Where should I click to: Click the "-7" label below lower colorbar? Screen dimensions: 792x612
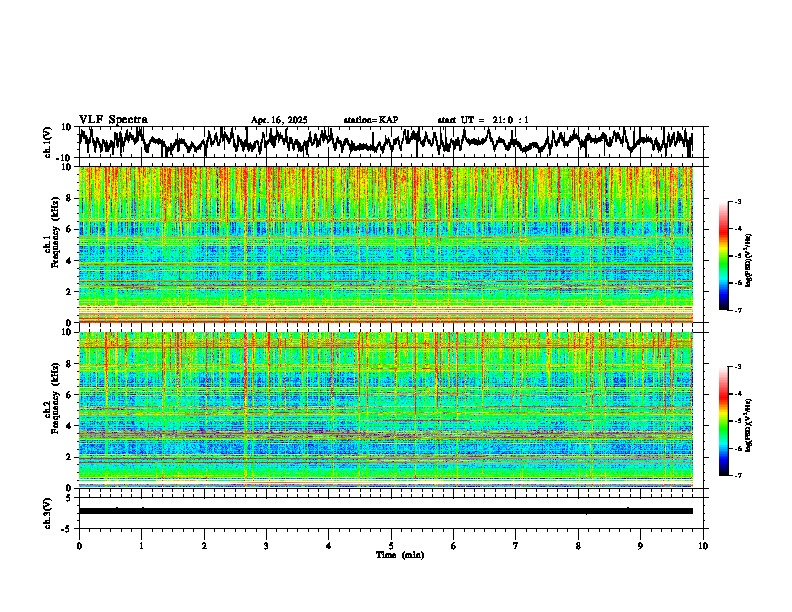coord(737,475)
